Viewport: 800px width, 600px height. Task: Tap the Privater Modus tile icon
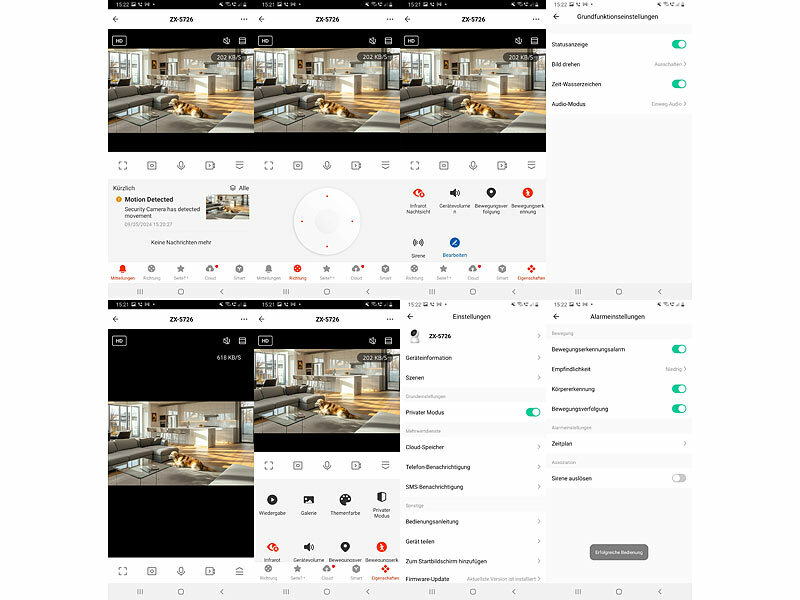pyautogui.click(x=382, y=497)
